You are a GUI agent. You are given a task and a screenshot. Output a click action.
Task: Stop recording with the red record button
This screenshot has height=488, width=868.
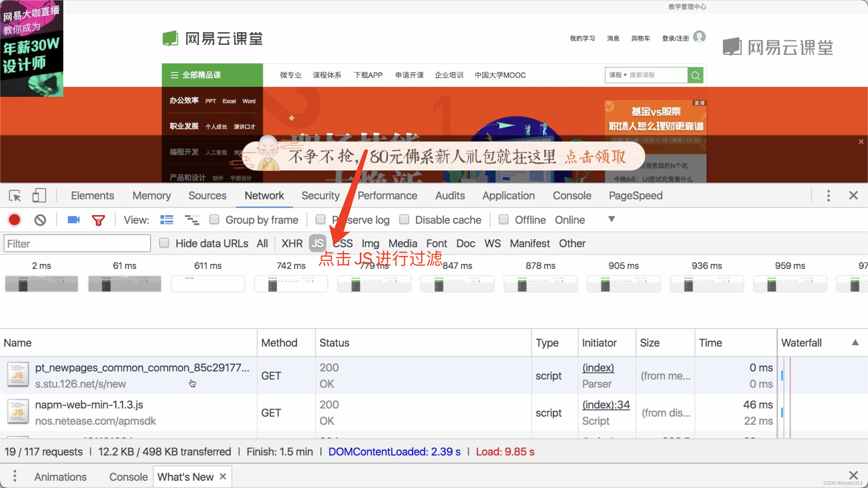coord(14,220)
